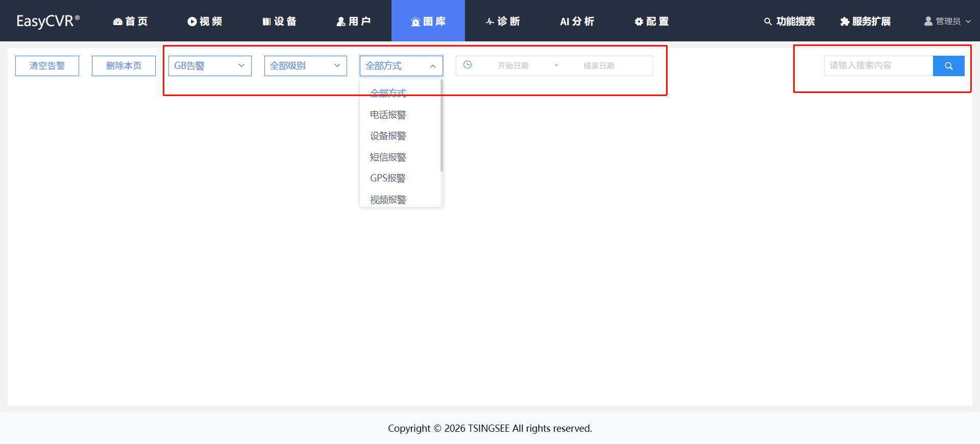The image size is (980, 444).
Task: Open the 首页 home tab
Action: pyautogui.click(x=131, y=21)
